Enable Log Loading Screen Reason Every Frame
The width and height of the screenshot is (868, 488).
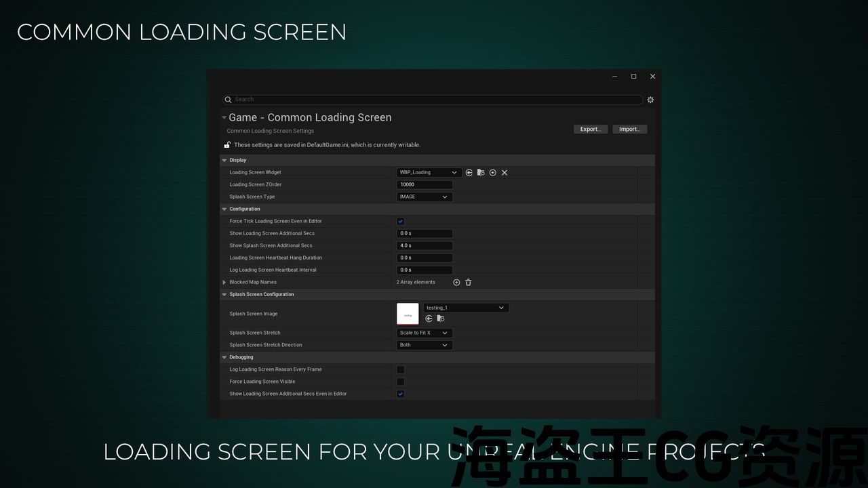pos(401,369)
